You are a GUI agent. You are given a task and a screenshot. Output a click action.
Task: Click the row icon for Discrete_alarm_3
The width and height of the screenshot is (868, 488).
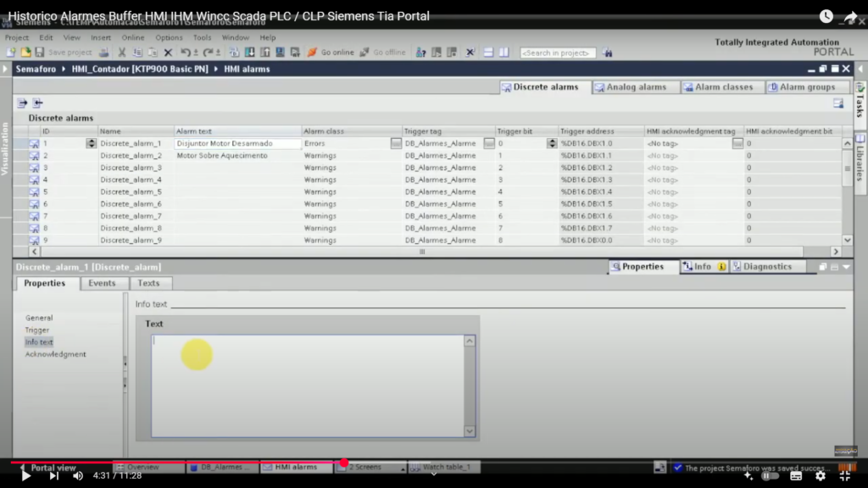coord(34,168)
